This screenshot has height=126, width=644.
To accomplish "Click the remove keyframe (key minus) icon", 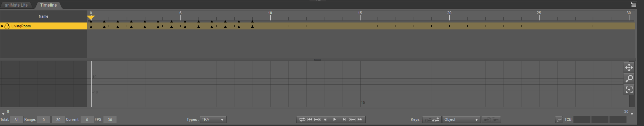I will [428, 120].
